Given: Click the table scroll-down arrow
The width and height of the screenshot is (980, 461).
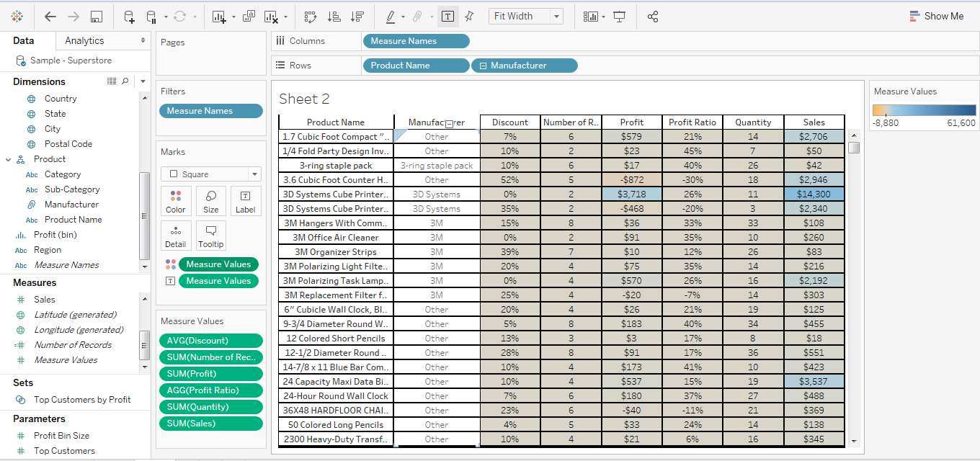Looking at the screenshot, I should click(x=854, y=441).
